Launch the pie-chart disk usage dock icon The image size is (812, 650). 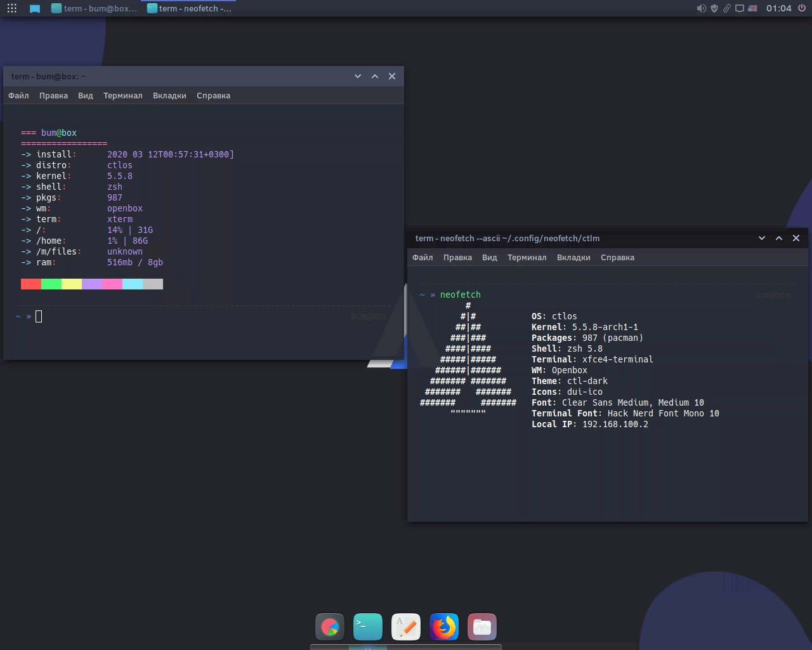(330, 627)
